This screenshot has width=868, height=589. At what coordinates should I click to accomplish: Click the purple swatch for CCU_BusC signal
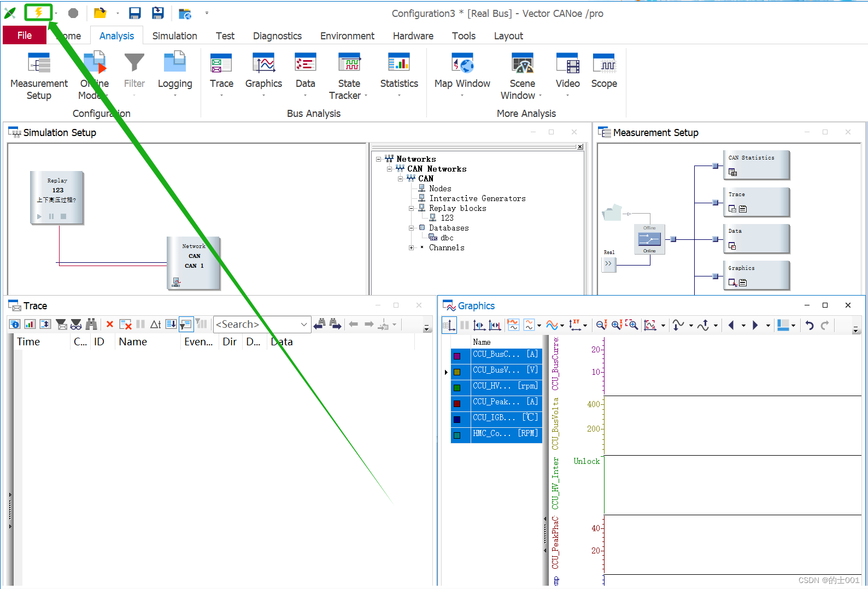pos(457,356)
